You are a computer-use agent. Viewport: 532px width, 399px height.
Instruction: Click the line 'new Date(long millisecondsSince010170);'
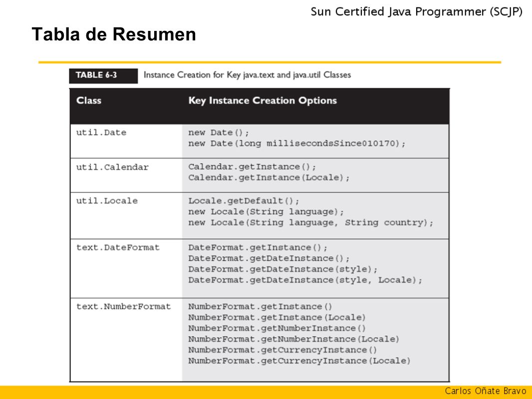point(297,144)
